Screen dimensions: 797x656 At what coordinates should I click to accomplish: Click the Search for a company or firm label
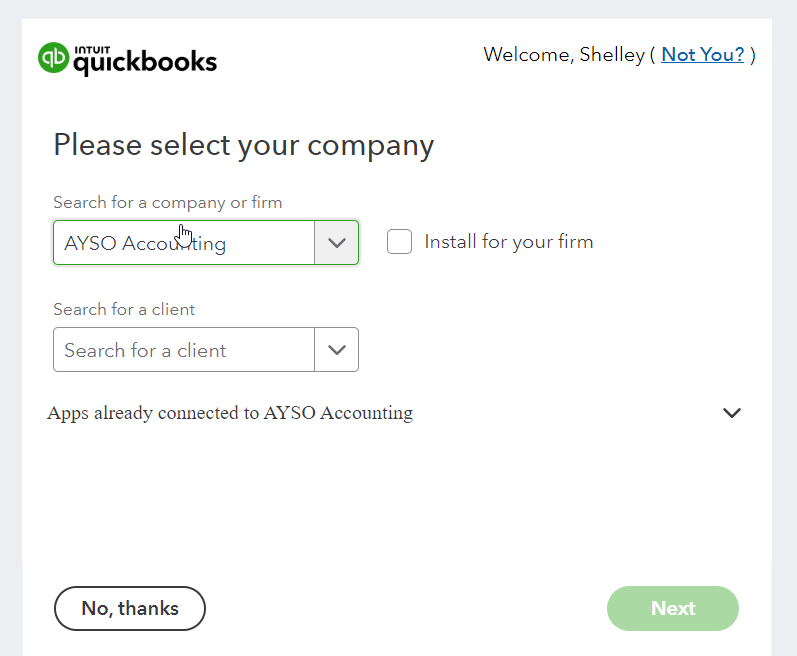tap(168, 202)
